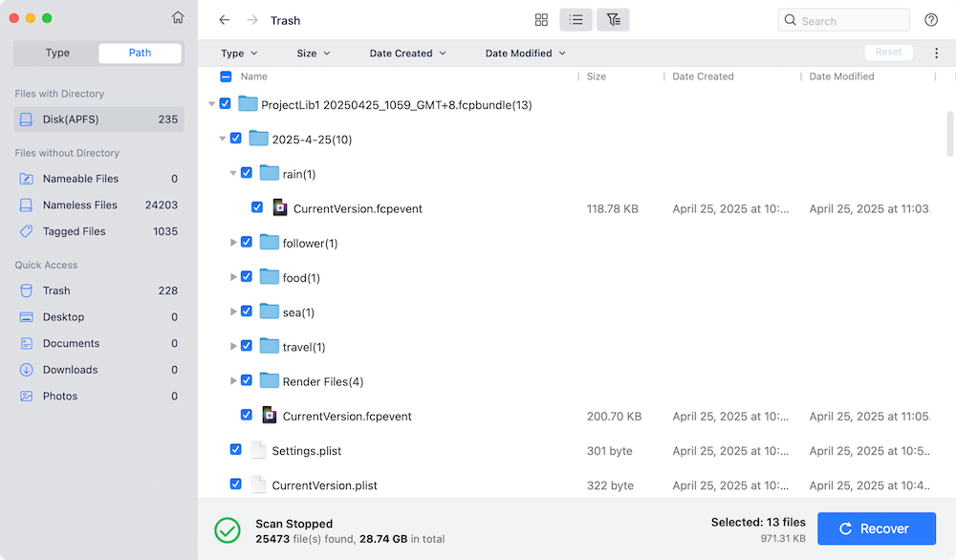Select the list view icon

tap(576, 19)
